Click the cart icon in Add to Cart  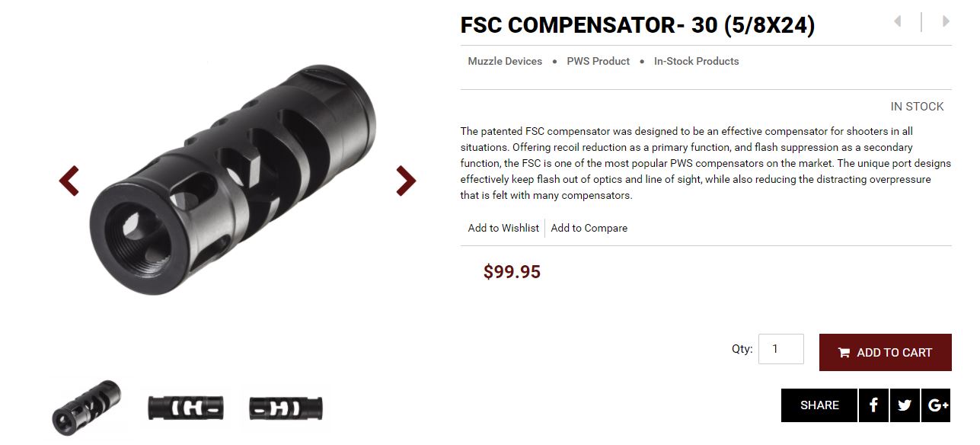point(844,353)
